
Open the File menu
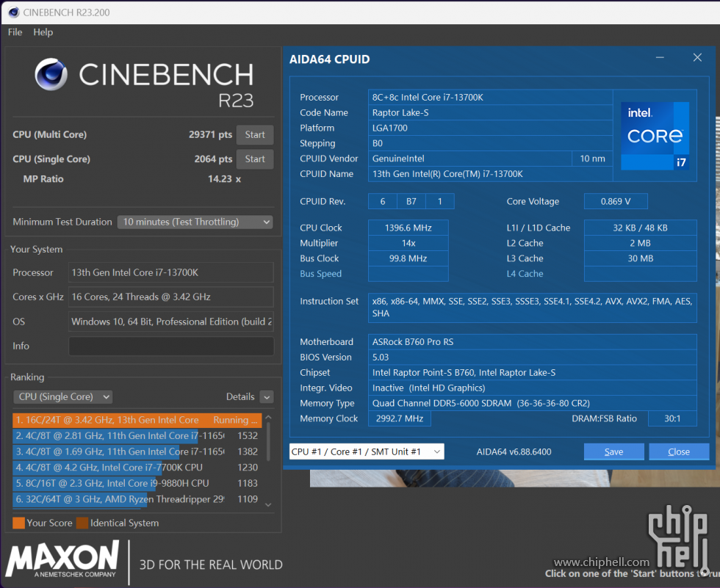point(15,32)
